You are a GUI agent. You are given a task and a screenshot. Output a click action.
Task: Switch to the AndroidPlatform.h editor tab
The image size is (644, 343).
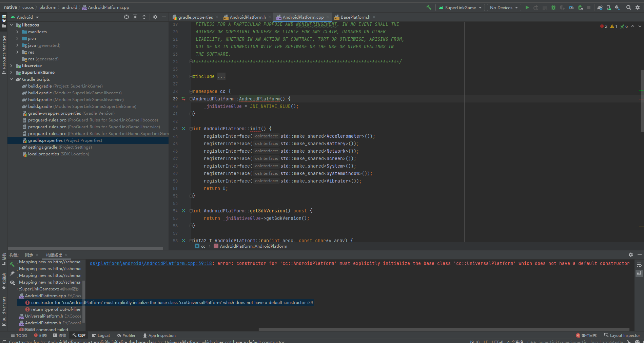(247, 17)
